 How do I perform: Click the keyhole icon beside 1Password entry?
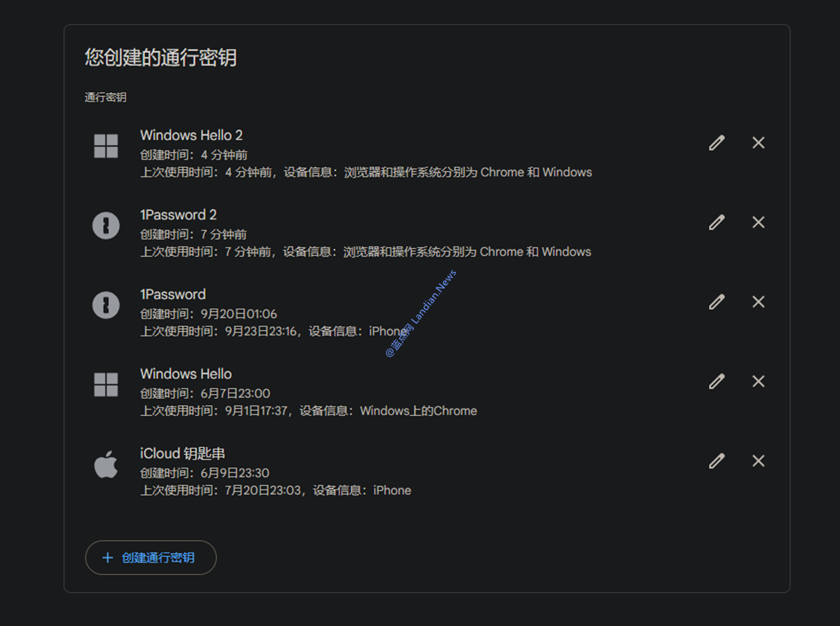(106, 305)
